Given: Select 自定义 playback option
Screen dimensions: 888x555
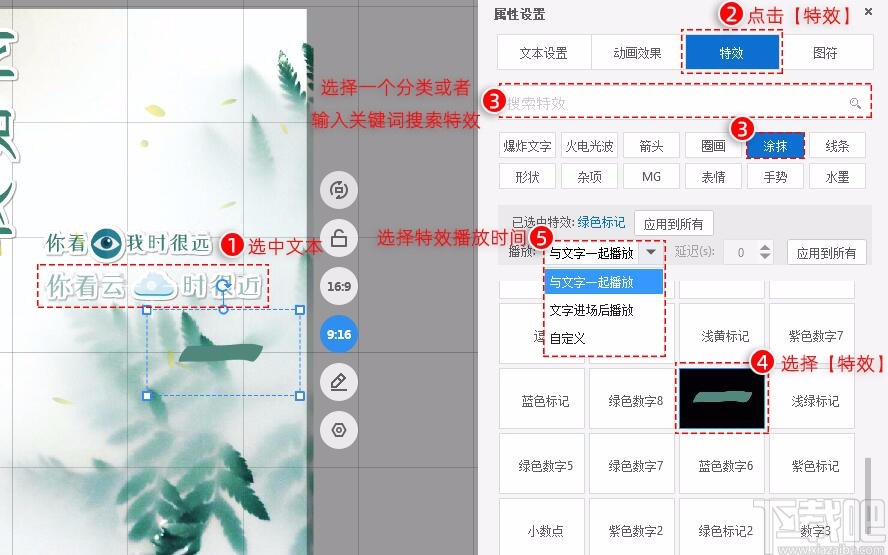Looking at the screenshot, I should [603, 338].
